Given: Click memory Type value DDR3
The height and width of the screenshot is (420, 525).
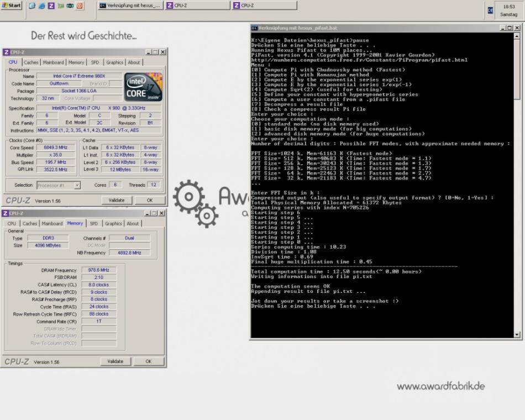Looking at the screenshot, I should click(48, 238).
